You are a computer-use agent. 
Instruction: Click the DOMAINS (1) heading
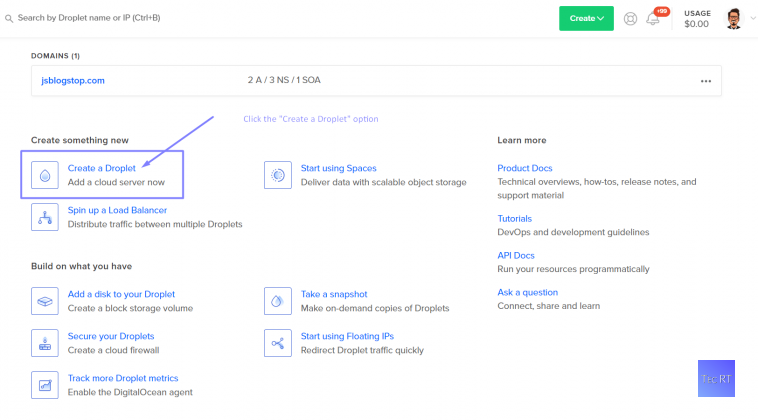tap(56, 56)
